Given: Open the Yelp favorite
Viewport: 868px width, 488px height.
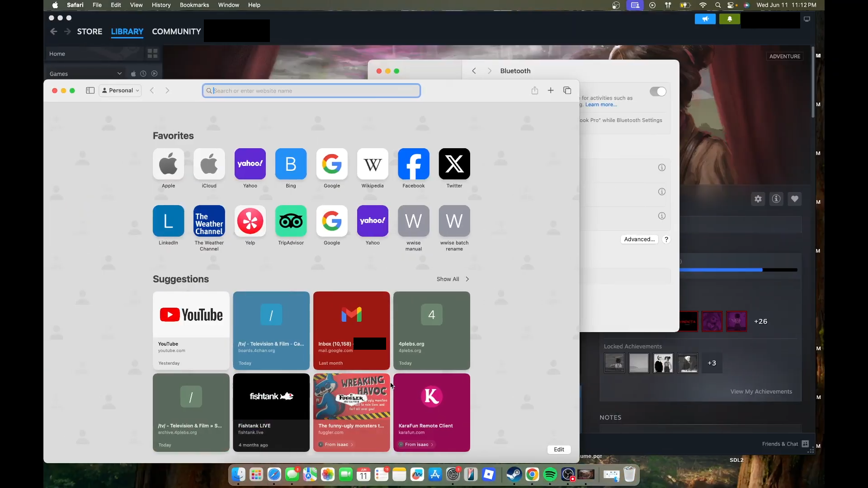Looking at the screenshot, I should [x=250, y=221].
